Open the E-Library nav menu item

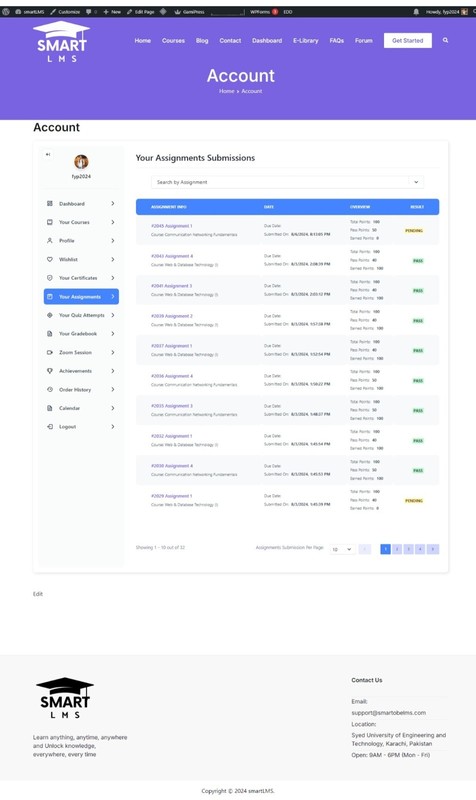coord(306,40)
